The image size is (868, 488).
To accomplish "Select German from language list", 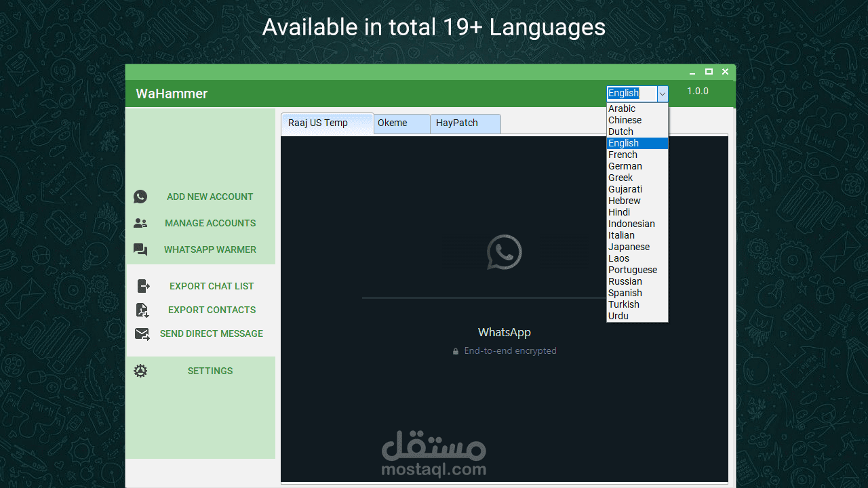I will point(637,166).
